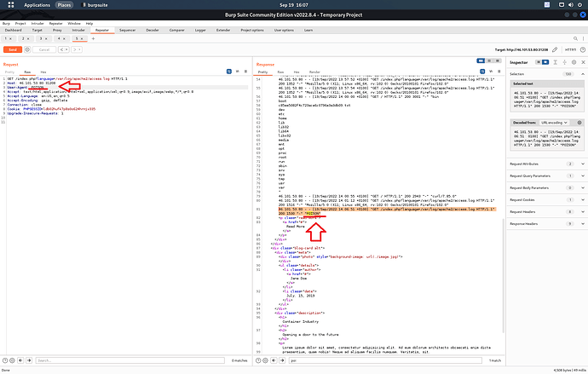Open Repeater send settings gear

point(27,49)
